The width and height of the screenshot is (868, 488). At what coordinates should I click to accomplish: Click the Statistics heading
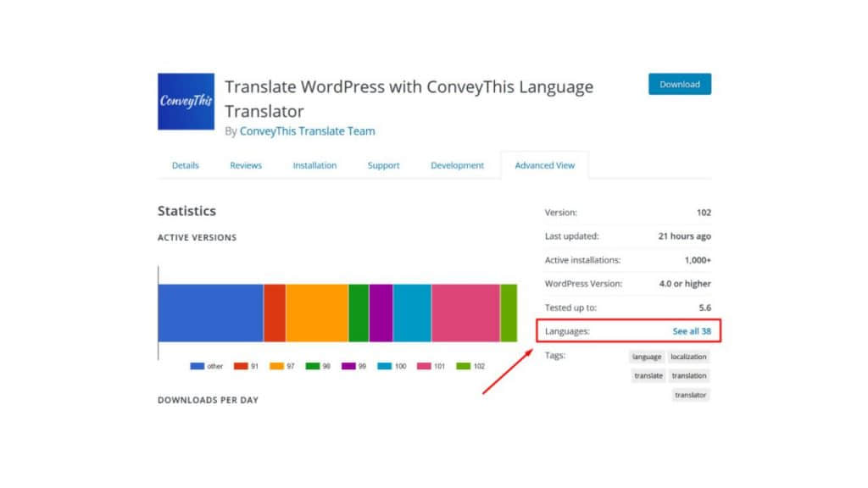pyautogui.click(x=186, y=211)
